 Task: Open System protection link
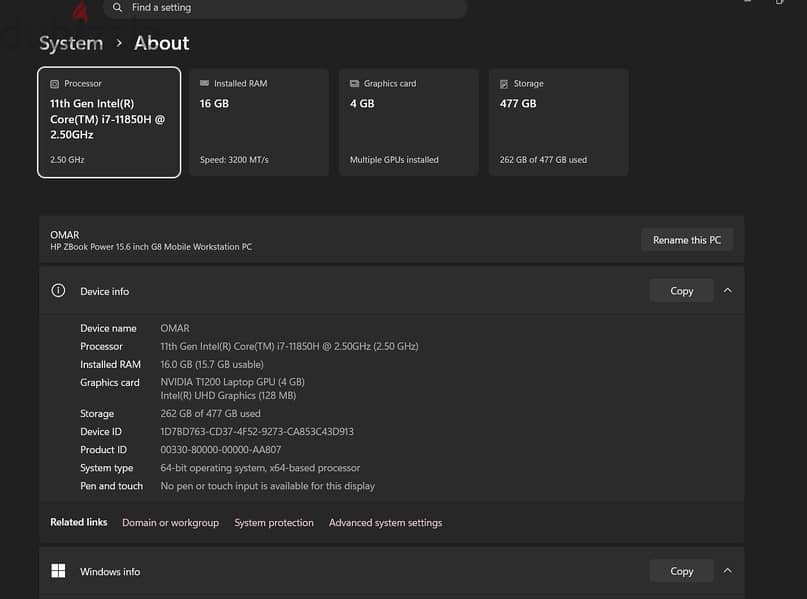[x=274, y=522]
